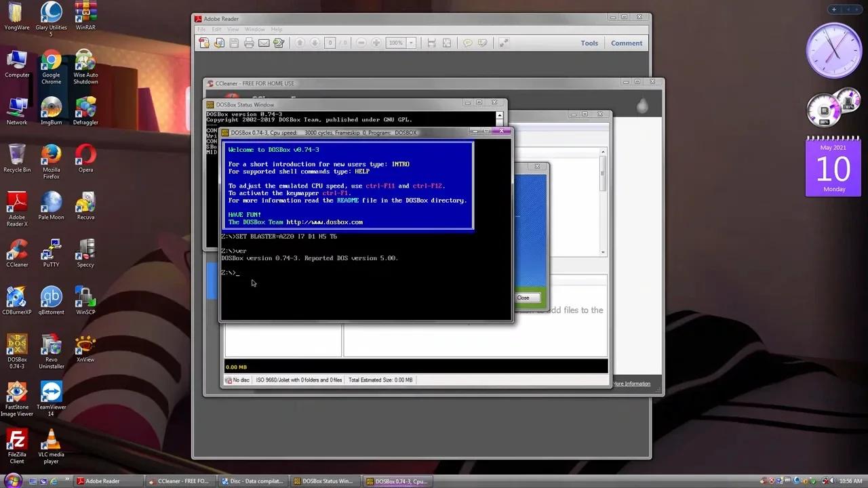Open the File menu in Adobe Reader
The image size is (868, 488).
[x=201, y=29]
